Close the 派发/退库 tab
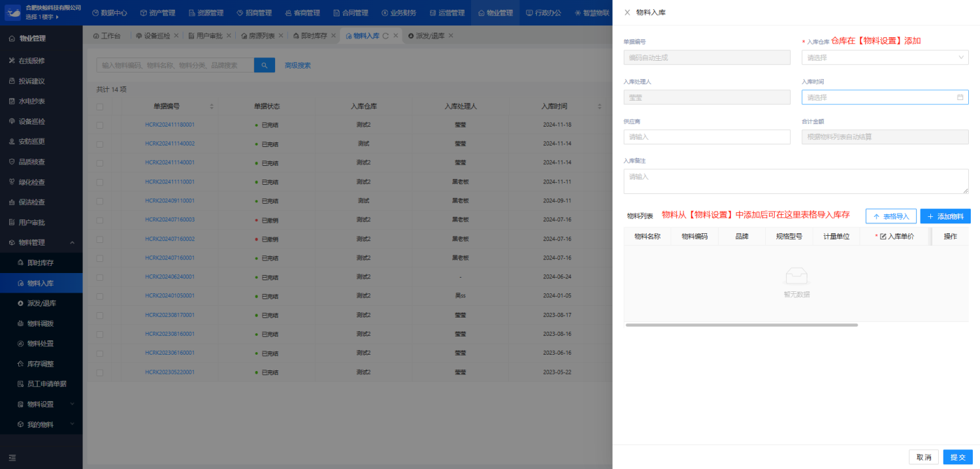This screenshot has width=980, height=469. [x=451, y=35]
